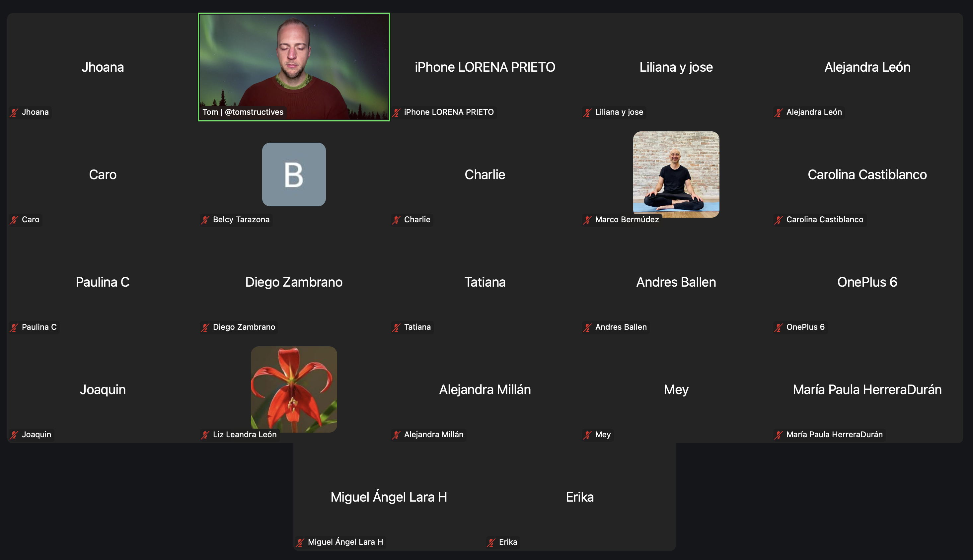Click the large 'Alejandra León' tile name
Screen dimensions: 973x560
(867, 67)
